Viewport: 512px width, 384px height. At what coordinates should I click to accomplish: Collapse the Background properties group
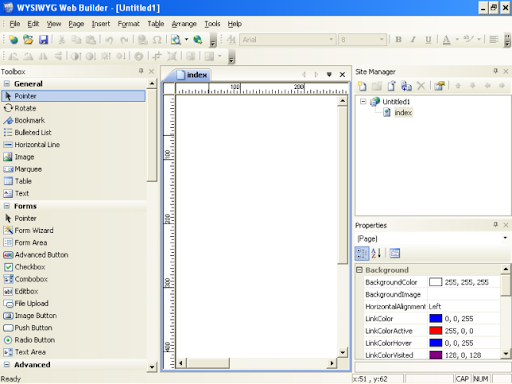[359, 270]
